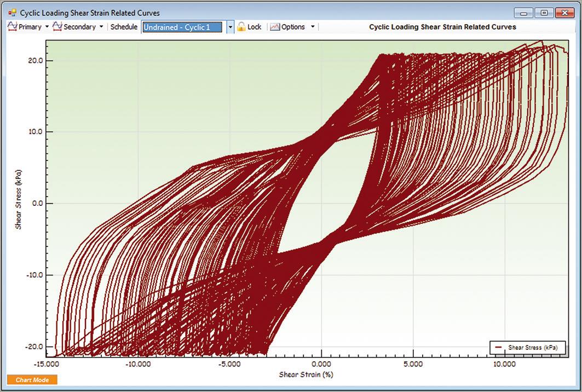Open the Schedule combo box arrow
The image size is (582, 392).
click(230, 27)
